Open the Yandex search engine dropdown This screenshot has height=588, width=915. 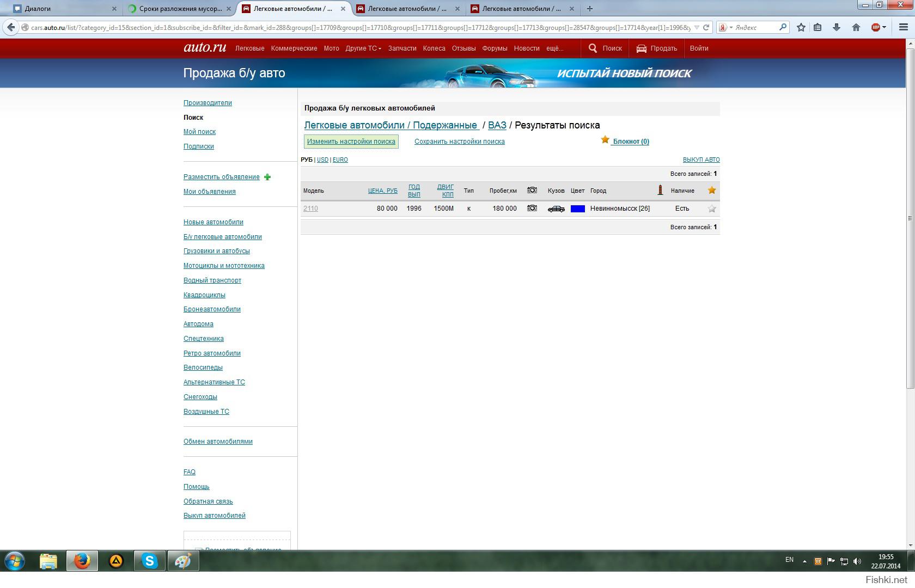pyautogui.click(x=725, y=27)
